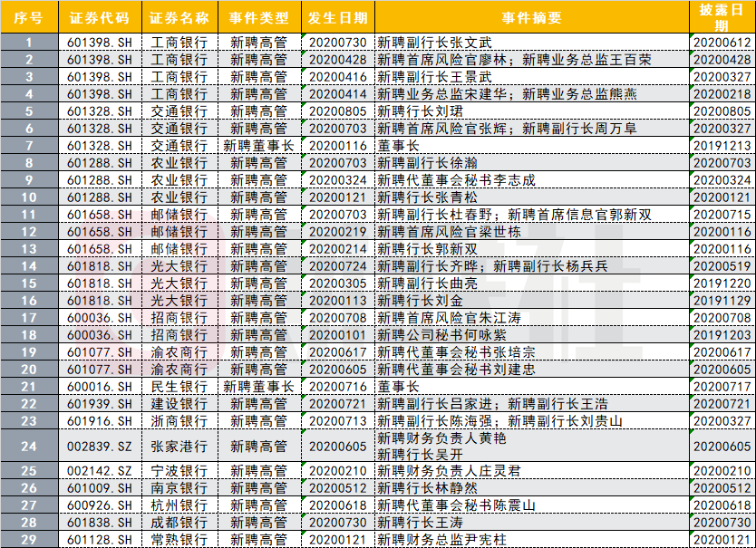
Task: Select security code 601916.SH
Action: click(x=100, y=421)
